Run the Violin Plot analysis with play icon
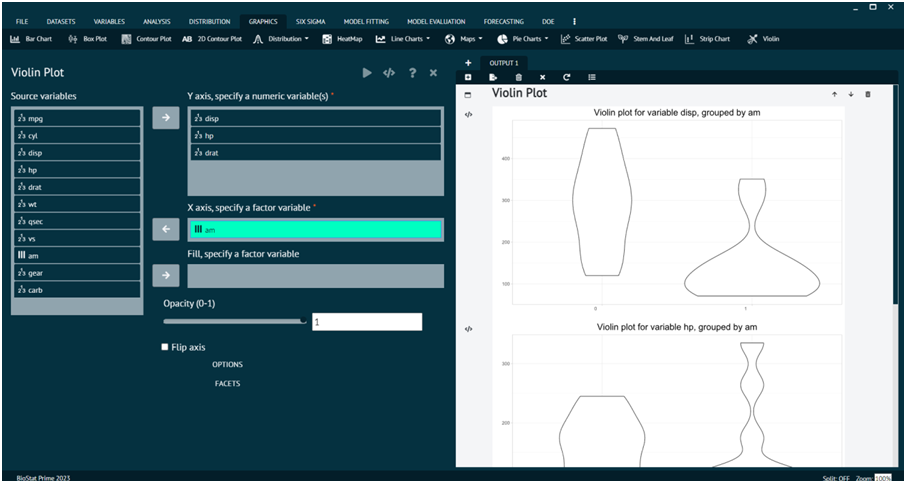 [x=367, y=73]
